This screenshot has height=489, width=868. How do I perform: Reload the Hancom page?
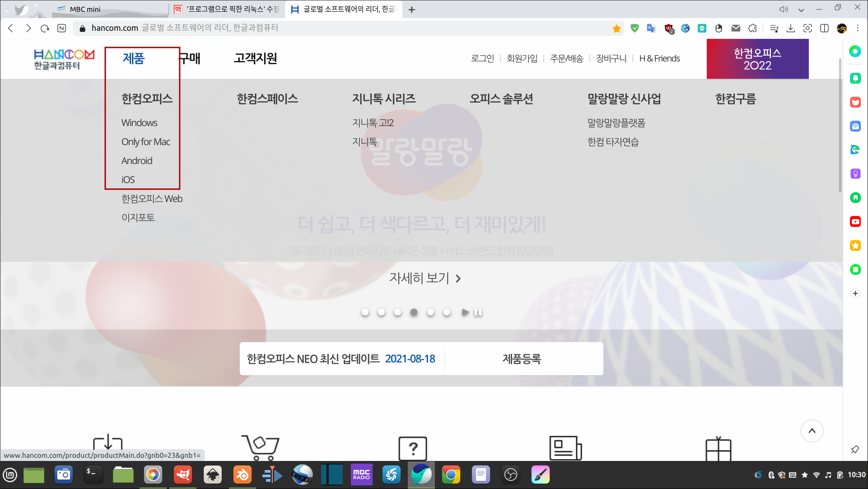click(x=45, y=28)
